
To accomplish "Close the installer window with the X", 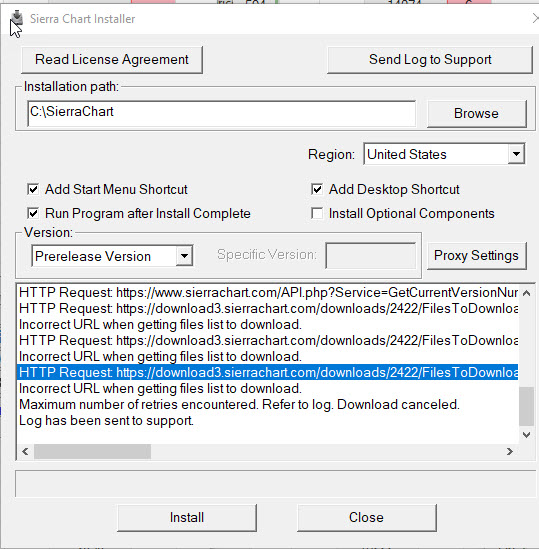I will (535, 18).
